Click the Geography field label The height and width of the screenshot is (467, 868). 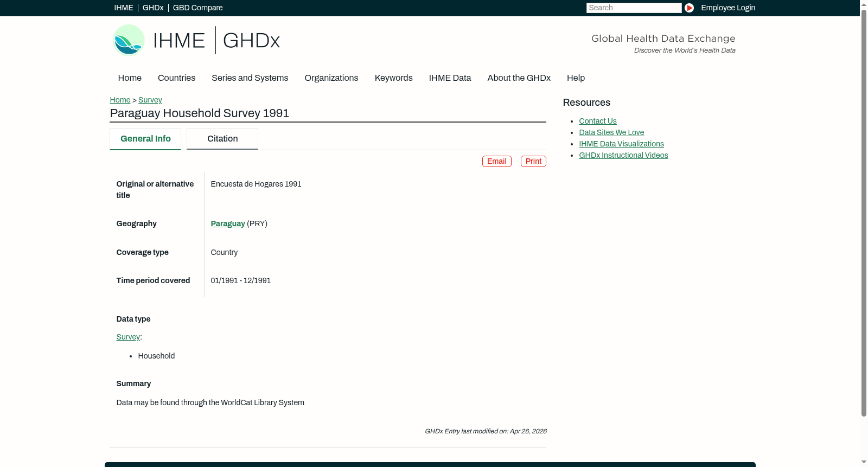click(137, 223)
